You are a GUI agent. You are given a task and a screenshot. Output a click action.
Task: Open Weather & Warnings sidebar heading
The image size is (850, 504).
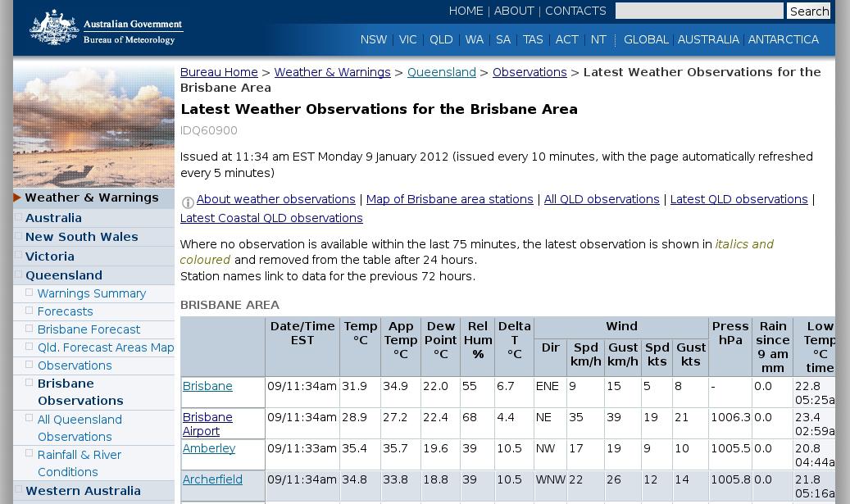pyautogui.click(x=92, y=198)
